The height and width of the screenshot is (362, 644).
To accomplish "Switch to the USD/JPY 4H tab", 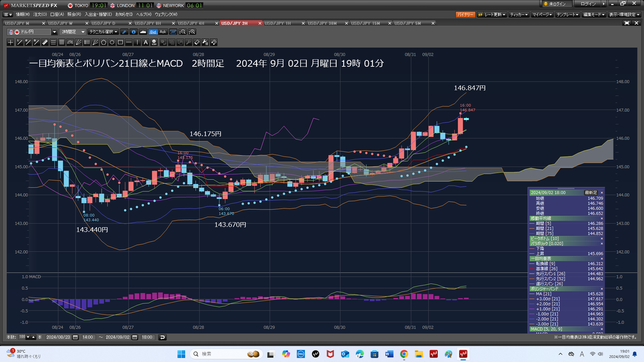I will [x=195, y=23].
